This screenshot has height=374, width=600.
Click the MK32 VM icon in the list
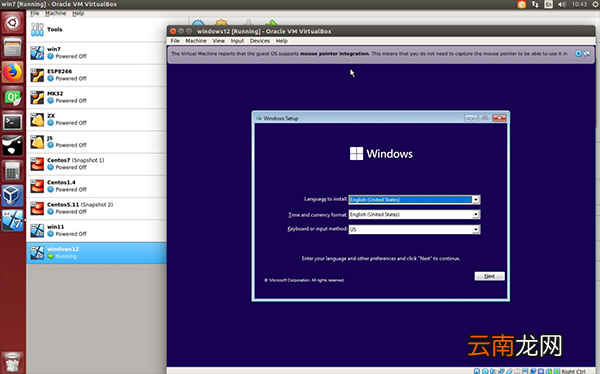pos(37,97)
